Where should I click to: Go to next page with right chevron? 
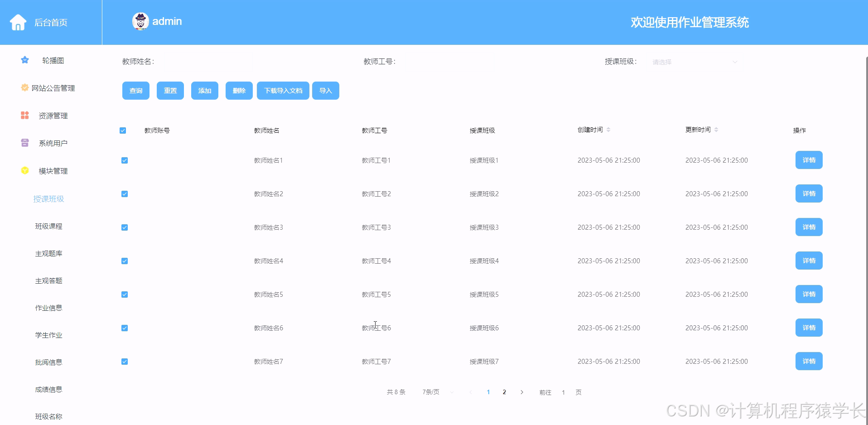coord(522,392)
